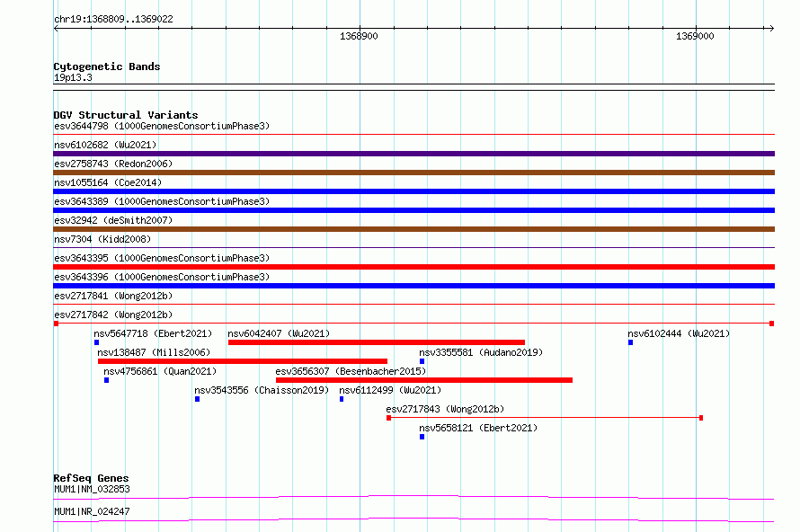Select the esv2717843 (Wong2012b) red line
The image size is (800, 532).
pyautogui.click(x=545, y=418)
